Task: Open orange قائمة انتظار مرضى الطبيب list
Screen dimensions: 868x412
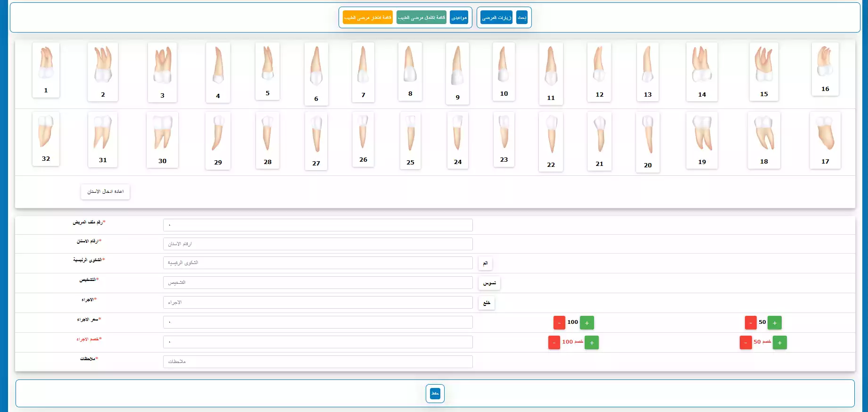Action: [368, 17]
